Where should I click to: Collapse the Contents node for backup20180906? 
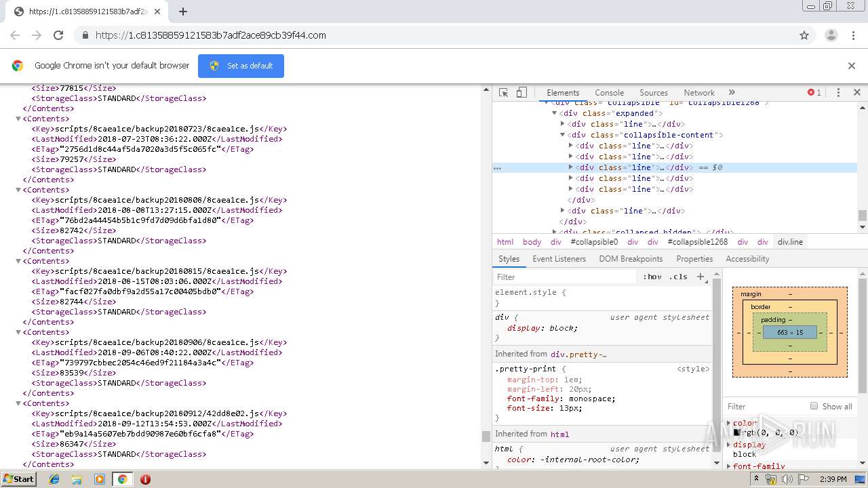tap(18, 332)
